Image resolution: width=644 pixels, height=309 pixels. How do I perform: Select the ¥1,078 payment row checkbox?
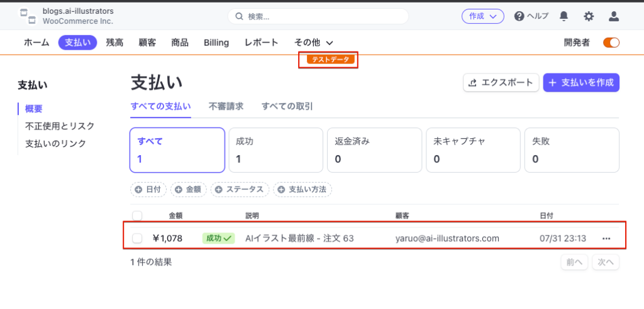(137, 238)
